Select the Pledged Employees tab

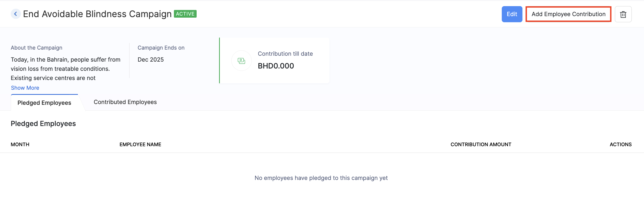point(44,103)
